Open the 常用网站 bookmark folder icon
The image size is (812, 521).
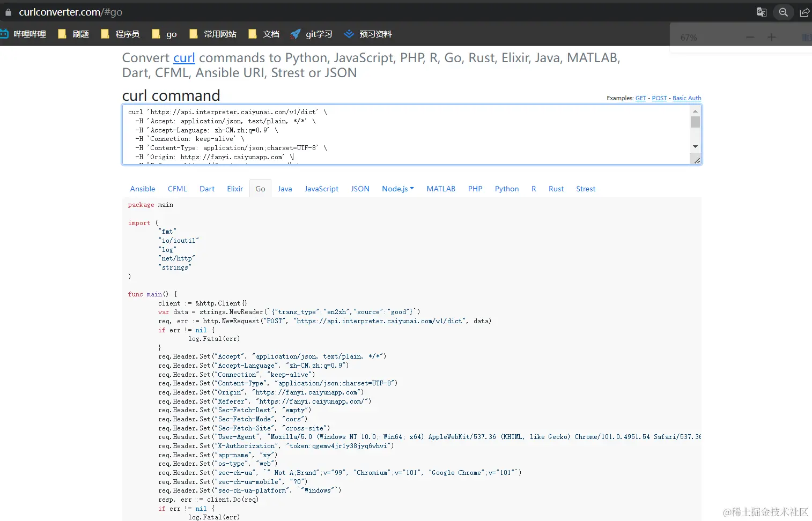(x=194, y=34)
